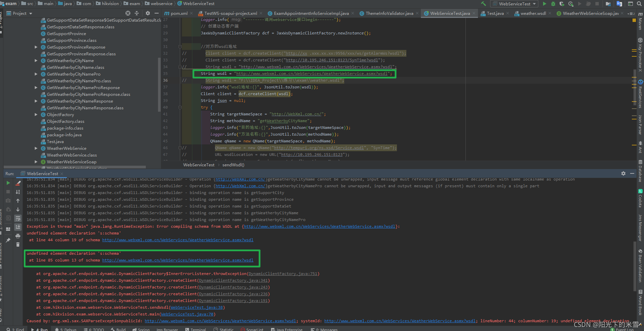Screen dimensions: 644x331
Task: Expand WeatherWebService tree node
Action: (36, 148)
